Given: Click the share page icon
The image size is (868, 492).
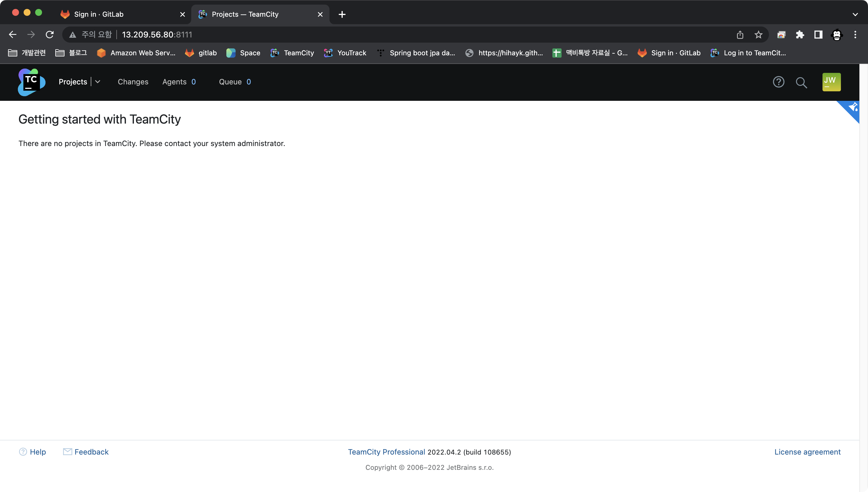Looking at the screenshot, I should pyautogui.click(x=740, y=35).
